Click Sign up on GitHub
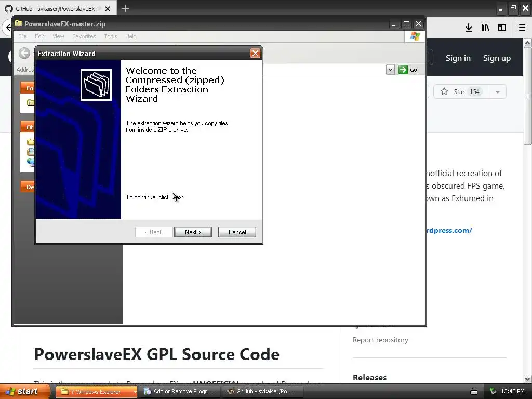The image size is (532, 399). pyautogui.click(x=497, y=58)
